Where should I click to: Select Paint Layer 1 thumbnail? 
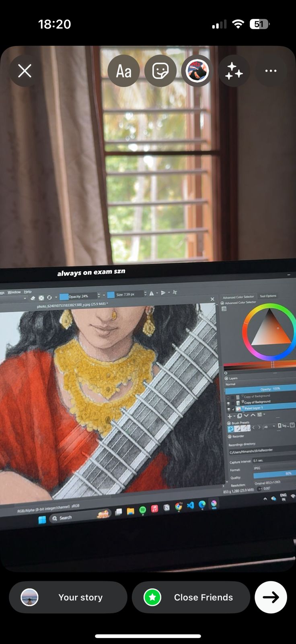[x=239, y=409]
